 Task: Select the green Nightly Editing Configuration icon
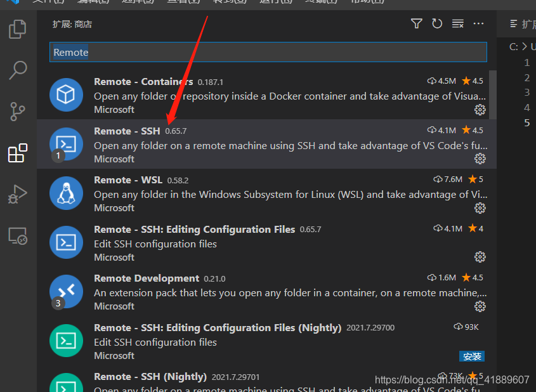click(x=66, y=341)
